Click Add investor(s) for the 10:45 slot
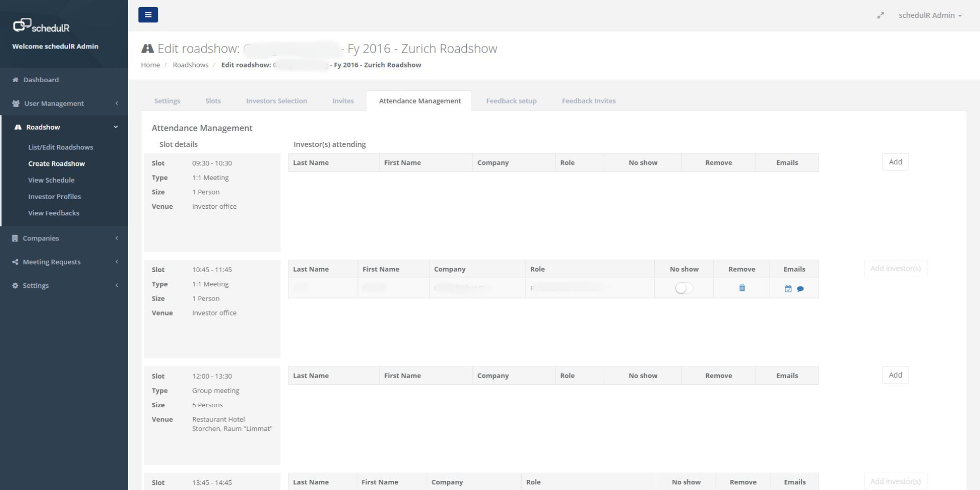The width and height of the screenshot is (980, 490). pos(895,268)
